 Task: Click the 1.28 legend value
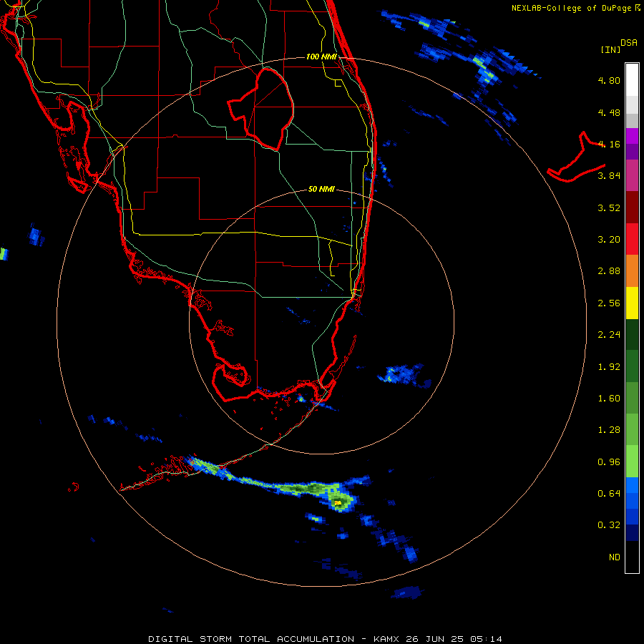[x=609, y=430]
